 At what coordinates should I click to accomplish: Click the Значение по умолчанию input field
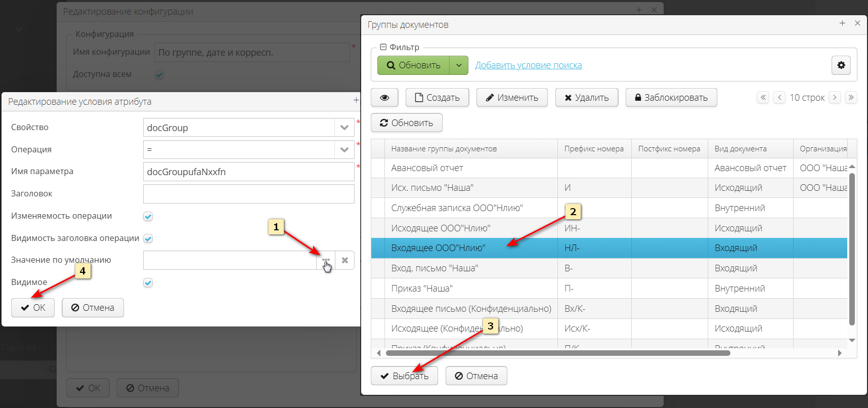(x=230, y=260)
